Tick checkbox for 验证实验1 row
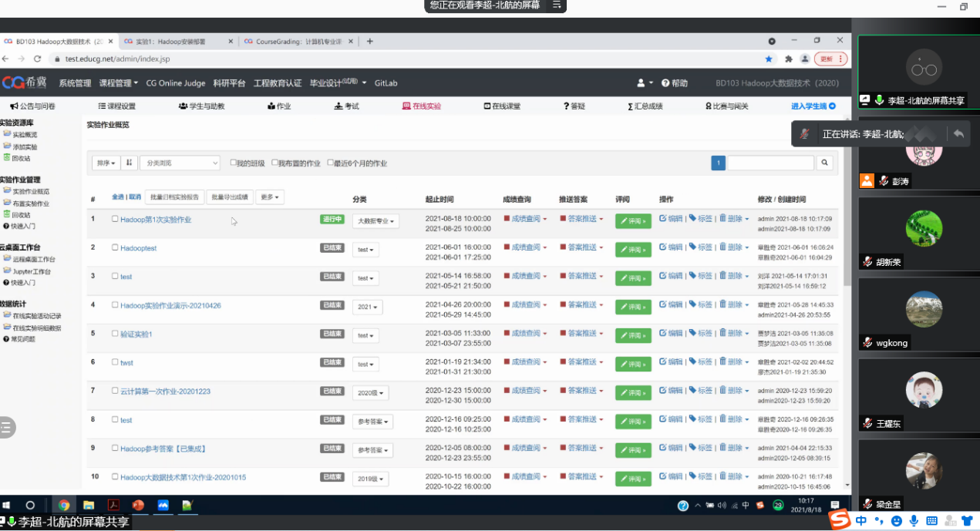Image resolution: width=980 pixels, height=531 pixels. tap(115, 334)
